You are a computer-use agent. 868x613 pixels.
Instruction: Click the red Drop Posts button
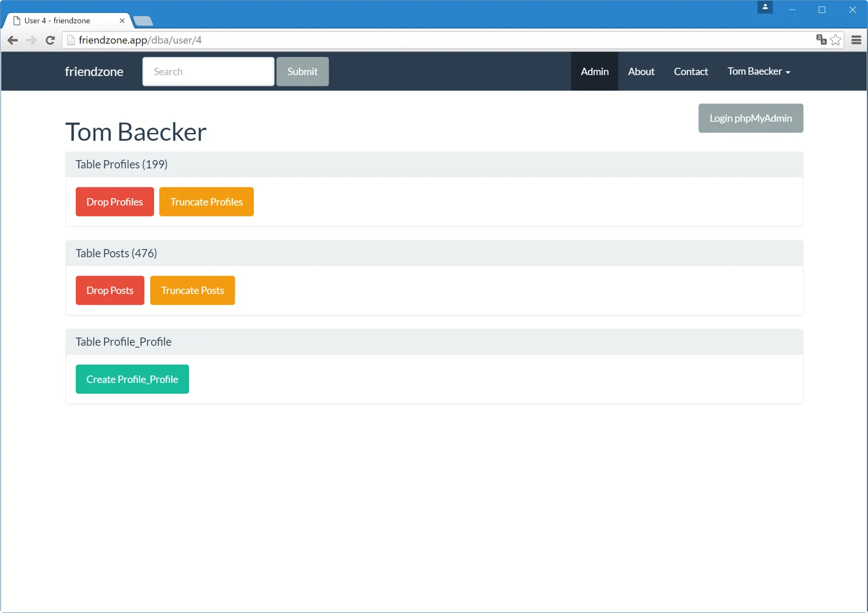click(110, 290)
